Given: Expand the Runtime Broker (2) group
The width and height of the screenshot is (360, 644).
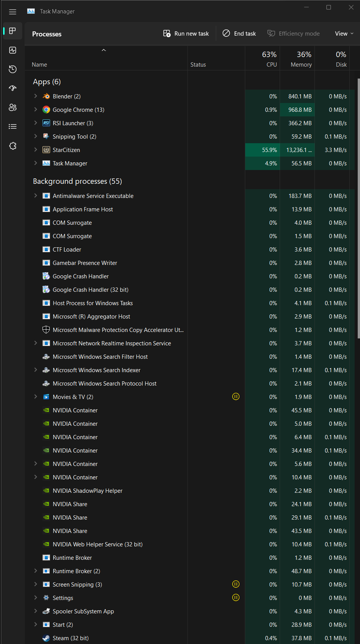Looking at the screenshot, I should pyautogui.click(x=36, y=571).
